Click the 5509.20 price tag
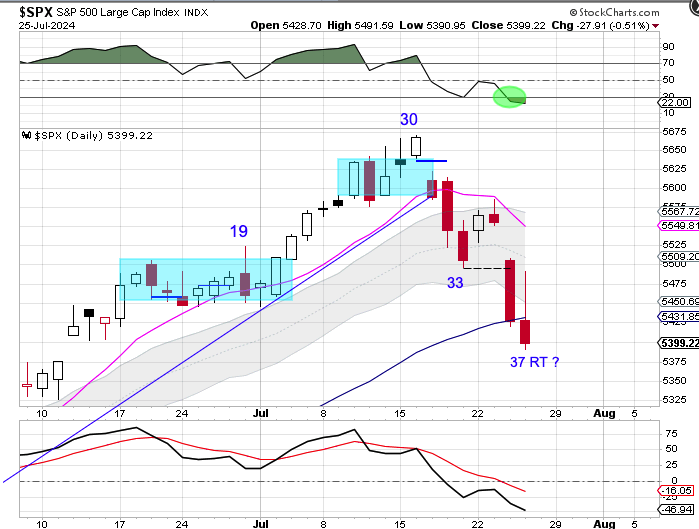 click(x=679, y=257)
